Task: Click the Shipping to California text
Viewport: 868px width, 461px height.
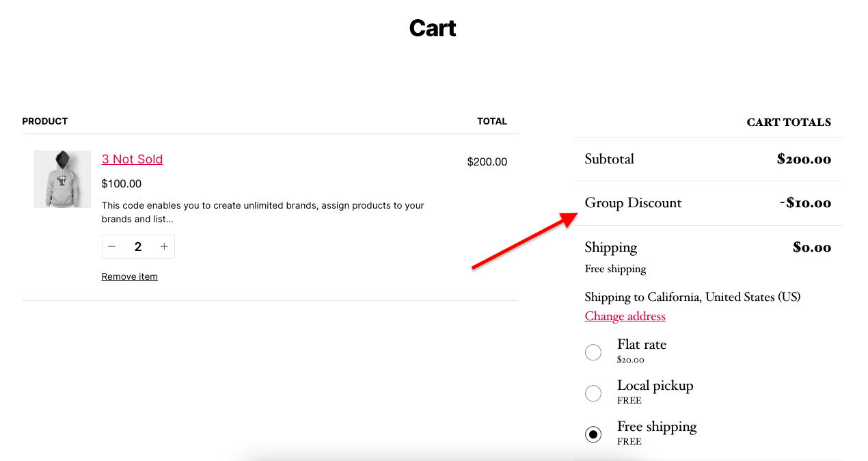Action: pos(692,297)
